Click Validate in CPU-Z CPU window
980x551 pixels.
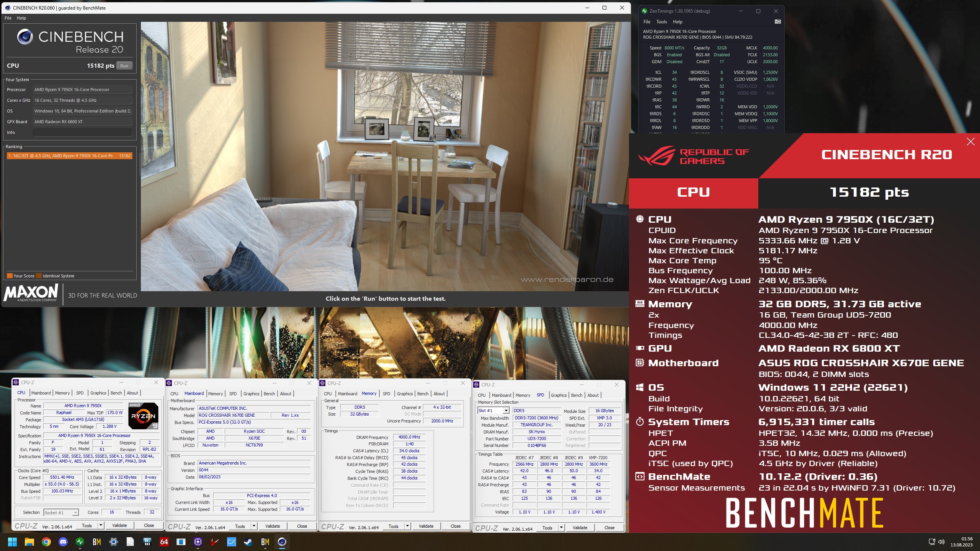pyautogui.click(x=119, y=525)
